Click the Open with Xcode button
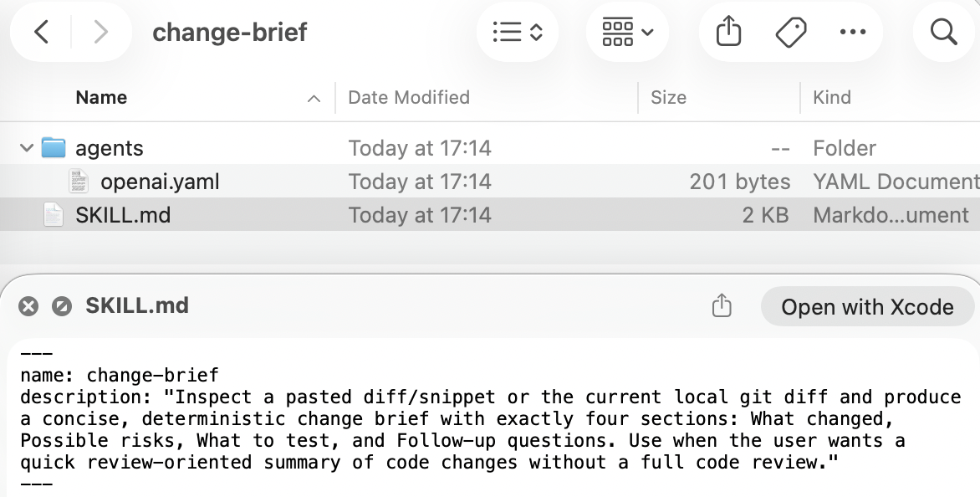This screenshot has height=497, width=980. [867, 307]
